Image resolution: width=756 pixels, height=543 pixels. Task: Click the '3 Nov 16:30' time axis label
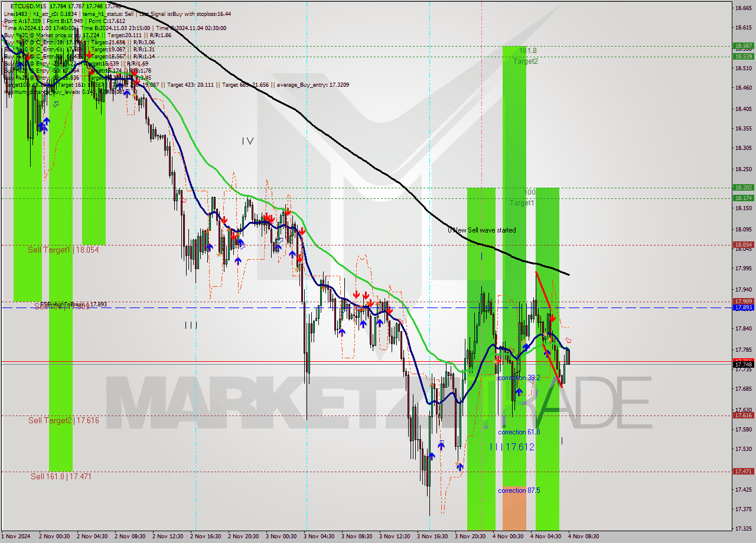432,537
